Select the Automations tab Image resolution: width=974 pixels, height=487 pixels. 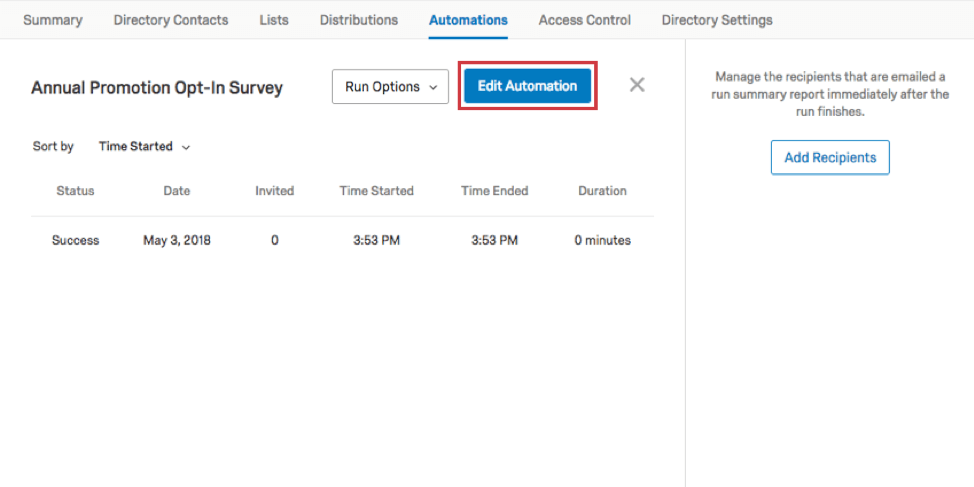click(468, 20)
